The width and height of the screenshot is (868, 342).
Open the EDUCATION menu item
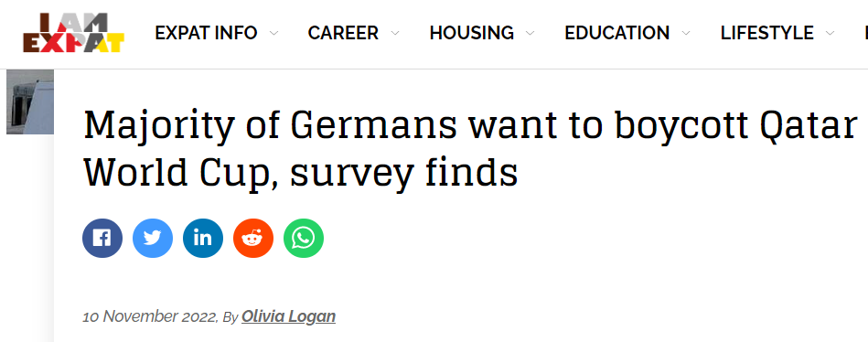pyautogui.click(x=617, y=33)
